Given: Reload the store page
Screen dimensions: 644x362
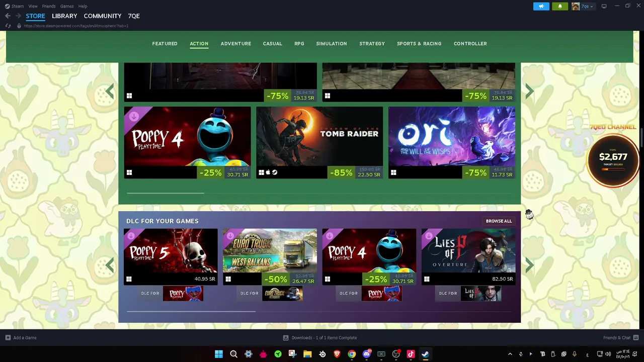Looking at the screenshot, I should point(8,26).
